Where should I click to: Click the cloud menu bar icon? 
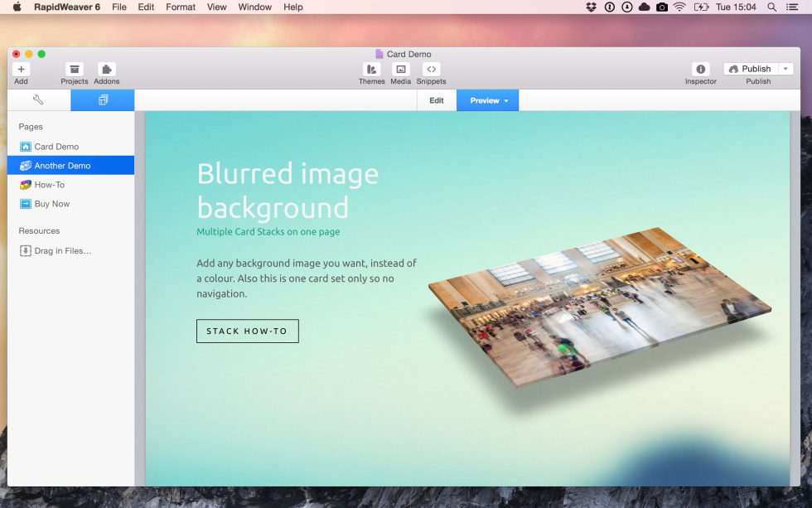pos(645,7)
